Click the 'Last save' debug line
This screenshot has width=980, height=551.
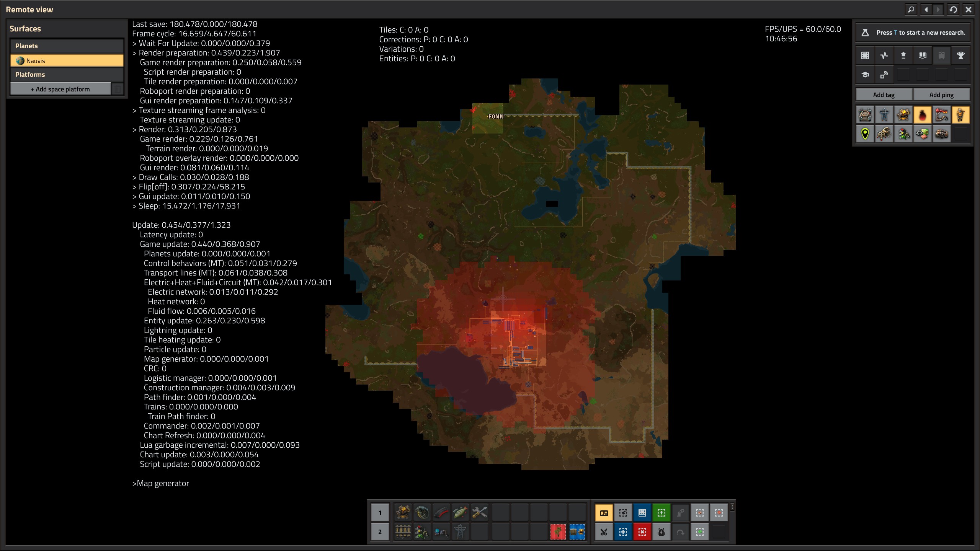(195, 24)
